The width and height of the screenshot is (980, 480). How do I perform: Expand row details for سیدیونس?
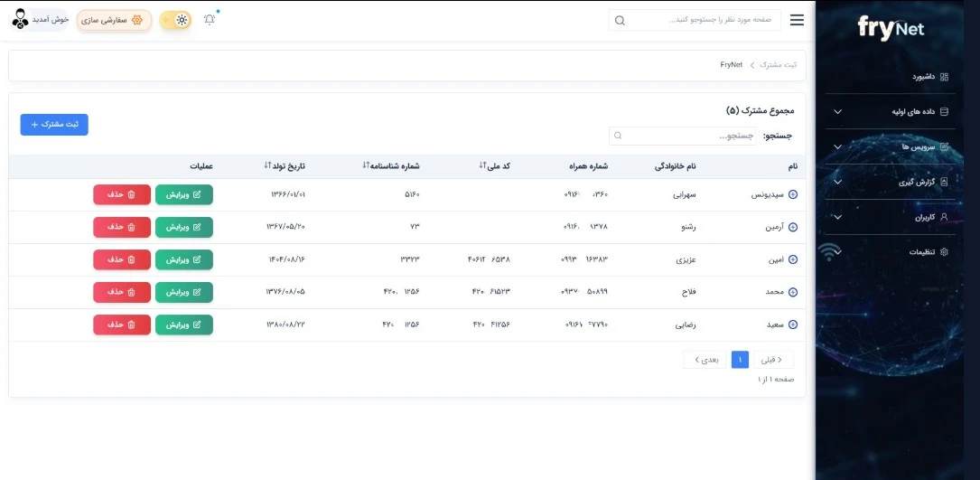(793, 194)
